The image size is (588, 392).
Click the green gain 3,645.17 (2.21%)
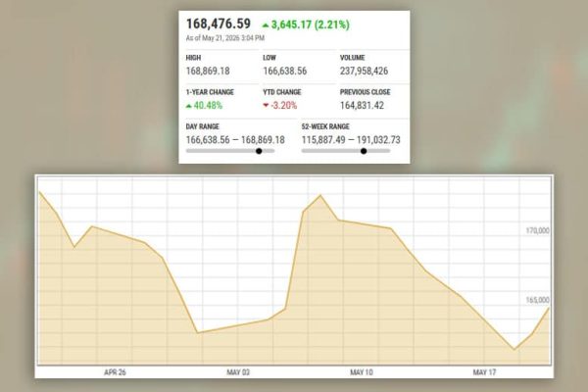coord(310,24)
